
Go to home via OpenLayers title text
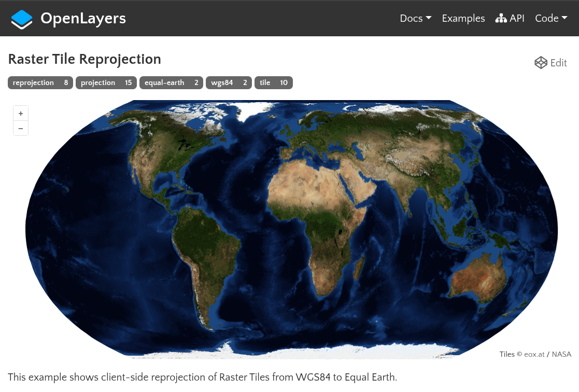coord(83,19)
